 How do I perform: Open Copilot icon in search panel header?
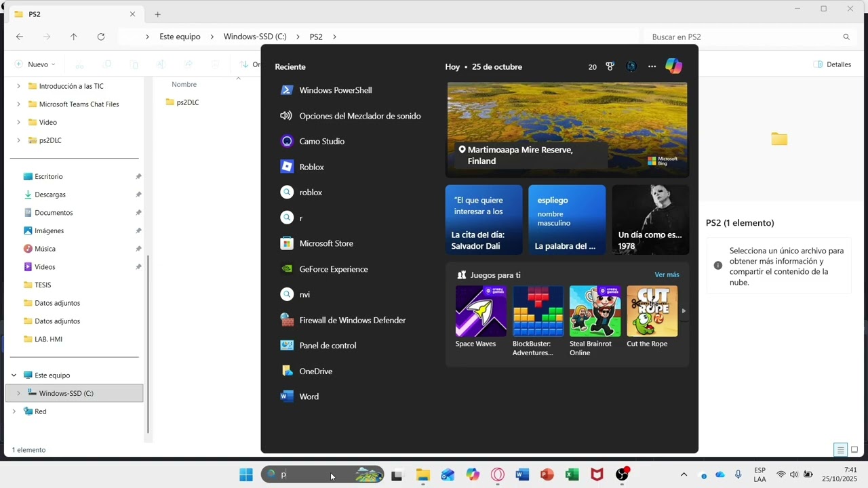673,66
